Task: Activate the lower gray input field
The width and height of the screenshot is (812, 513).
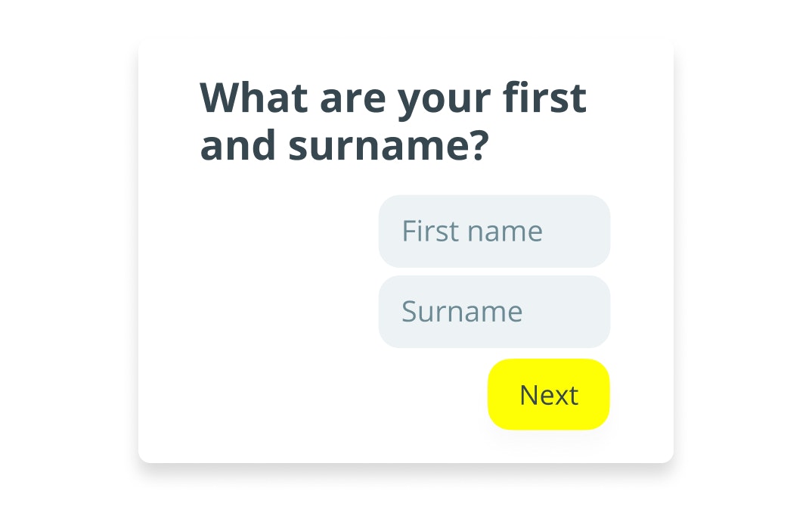Action: coord(494,312)
